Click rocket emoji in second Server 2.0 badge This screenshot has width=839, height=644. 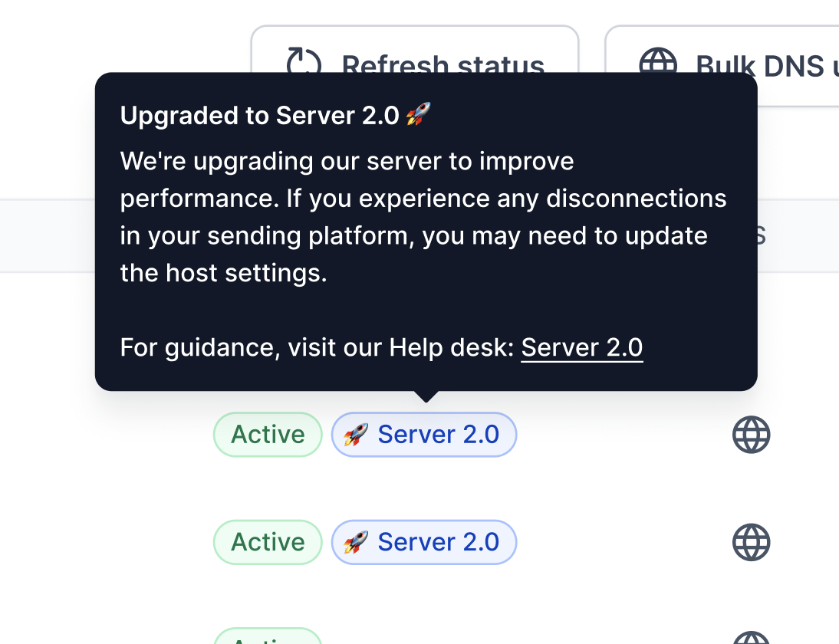(x=356, y=542)
